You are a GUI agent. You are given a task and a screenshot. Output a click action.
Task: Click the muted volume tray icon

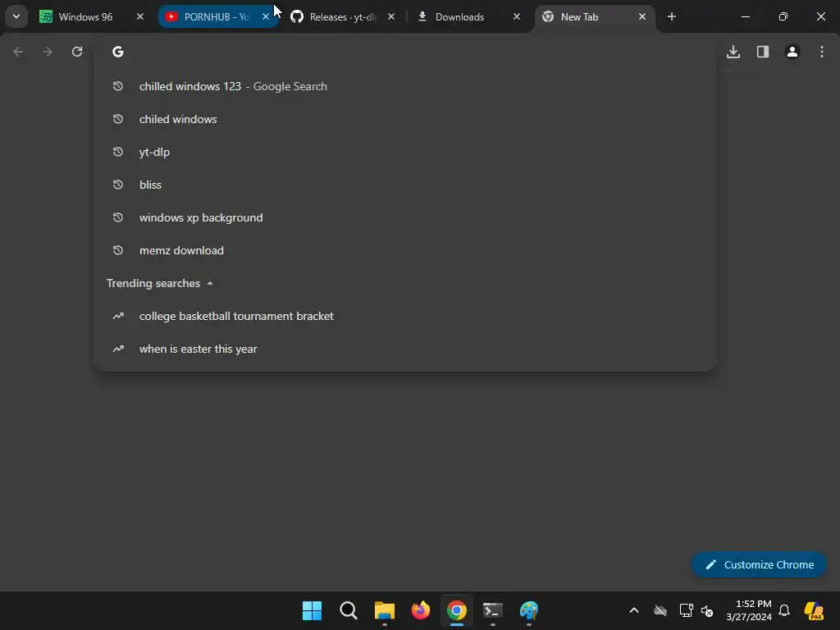tap(707, 610)
